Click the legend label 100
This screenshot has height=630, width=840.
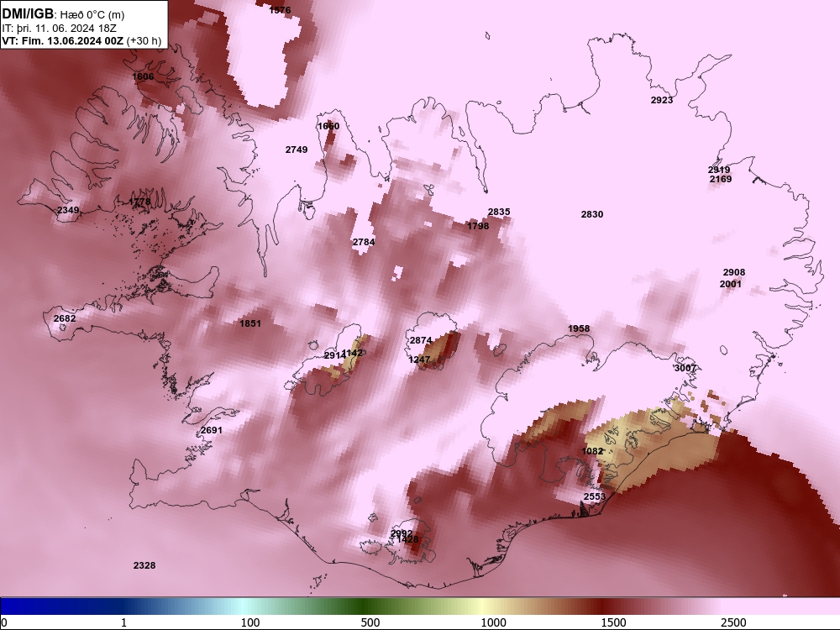pyautogui.click(x=250, y=622)
